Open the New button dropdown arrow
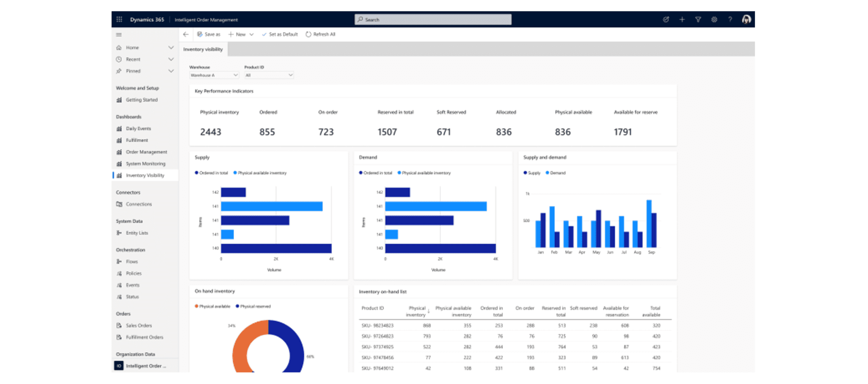The image size is (868, 384). tap(251, 35)
